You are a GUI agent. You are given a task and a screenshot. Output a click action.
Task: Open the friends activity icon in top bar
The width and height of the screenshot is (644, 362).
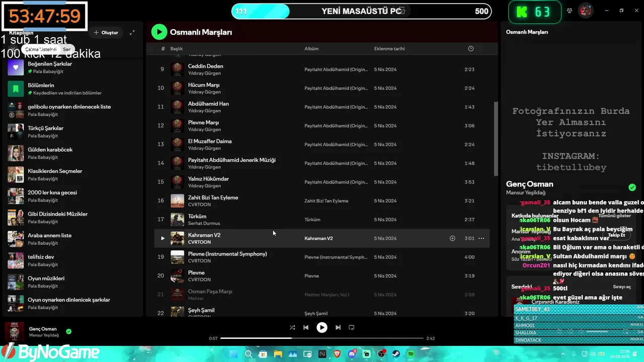pyautogui.click(x=570, y=11)
